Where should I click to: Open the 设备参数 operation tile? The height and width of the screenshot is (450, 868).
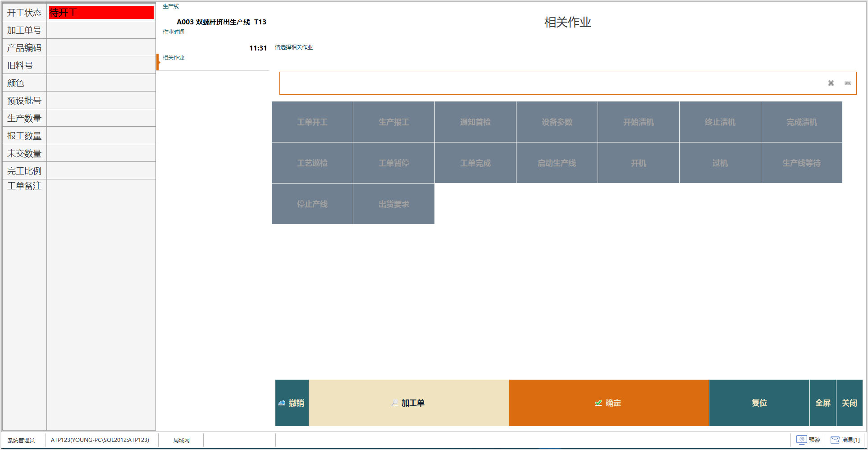click(x=557, y=122)
